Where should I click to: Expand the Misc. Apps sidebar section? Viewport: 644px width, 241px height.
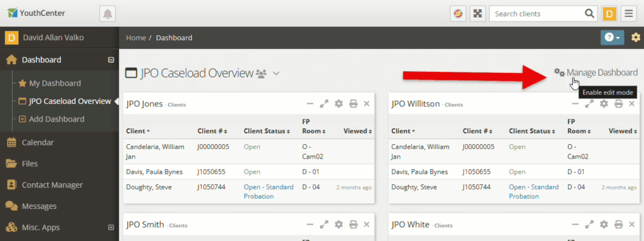point(111,227)
